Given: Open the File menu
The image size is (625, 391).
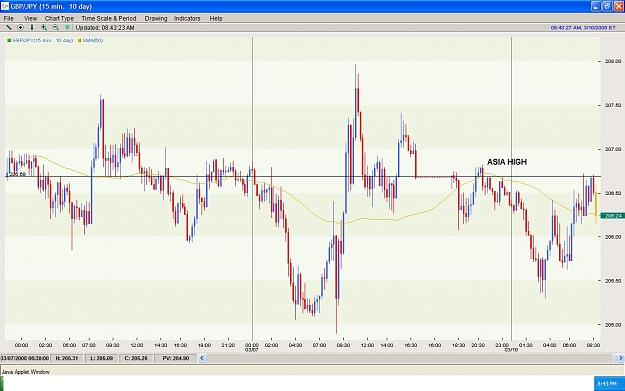Looking at the screenshot, I should 8,18.
